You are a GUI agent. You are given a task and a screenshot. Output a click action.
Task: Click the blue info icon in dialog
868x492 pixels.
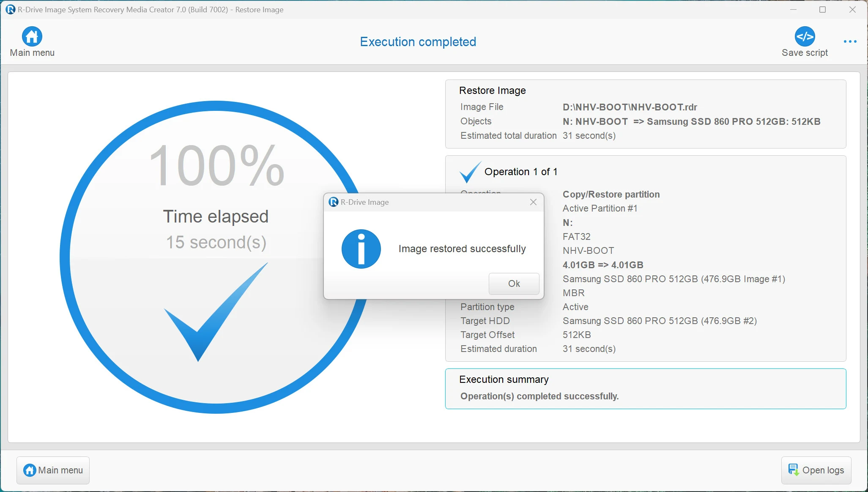click(361, 249)
